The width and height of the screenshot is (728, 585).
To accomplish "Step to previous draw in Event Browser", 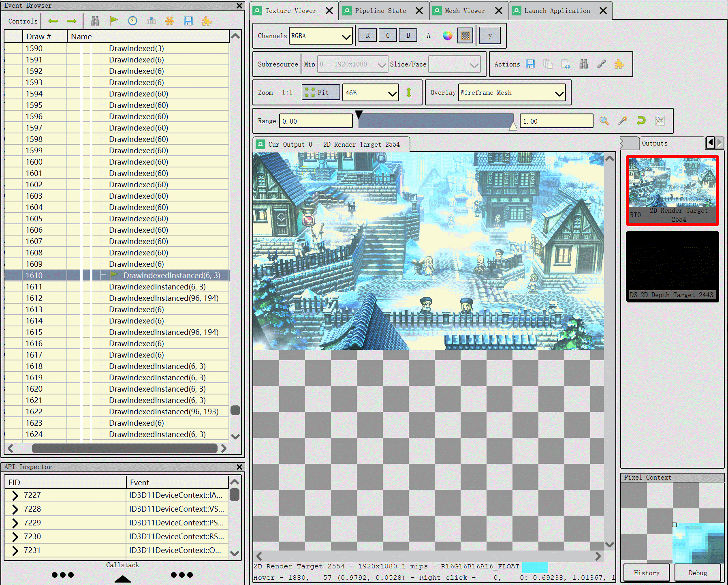I will point(53,21).
